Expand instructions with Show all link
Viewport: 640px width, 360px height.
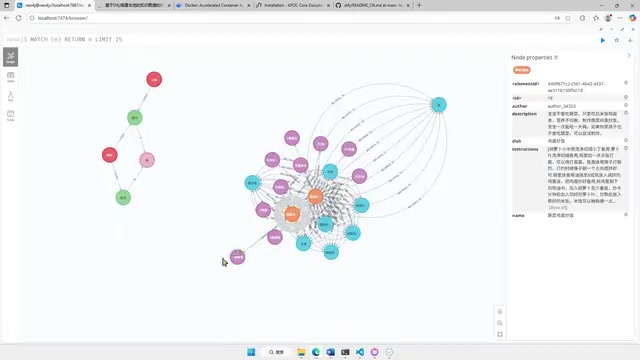point(558,208)
